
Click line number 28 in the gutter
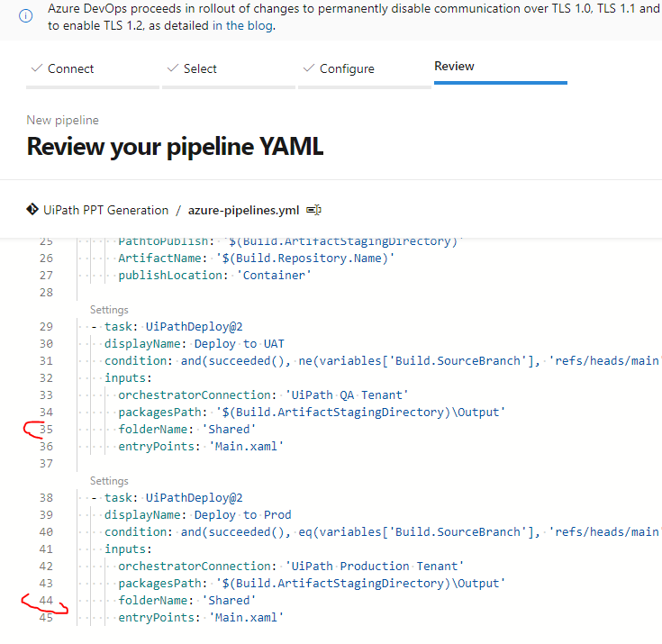(46, 292)
